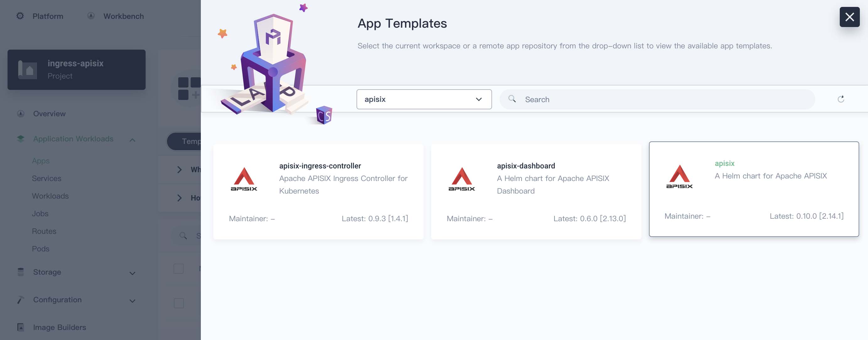
Task: Click the Image Builders icon
Action: (20, 327)
